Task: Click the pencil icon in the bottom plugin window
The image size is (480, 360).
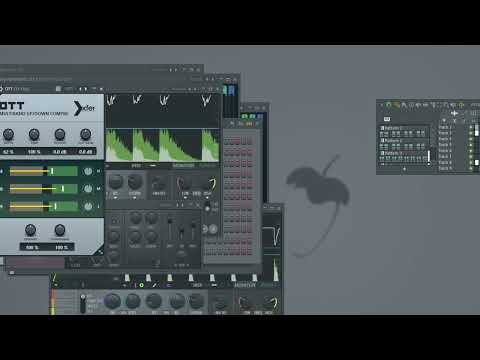Action: coord(154,285)
